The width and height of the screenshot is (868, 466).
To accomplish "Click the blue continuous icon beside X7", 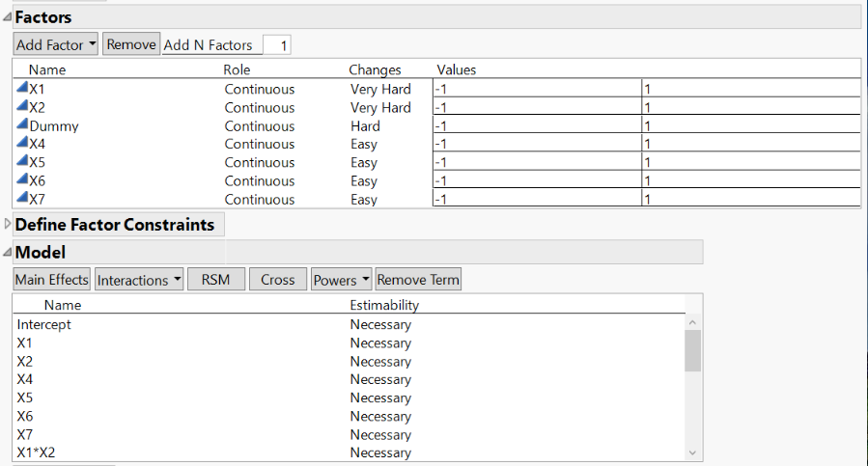I will pos(22,198).
